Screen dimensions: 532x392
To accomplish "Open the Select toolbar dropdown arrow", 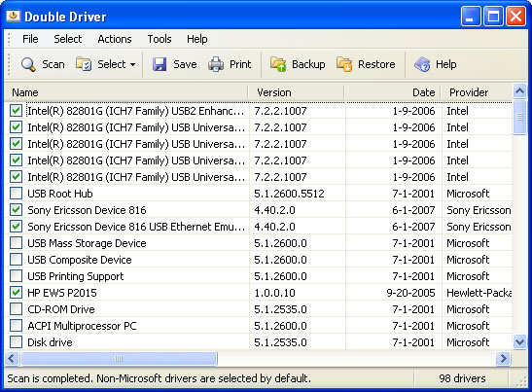I will [x=132, y=64].
